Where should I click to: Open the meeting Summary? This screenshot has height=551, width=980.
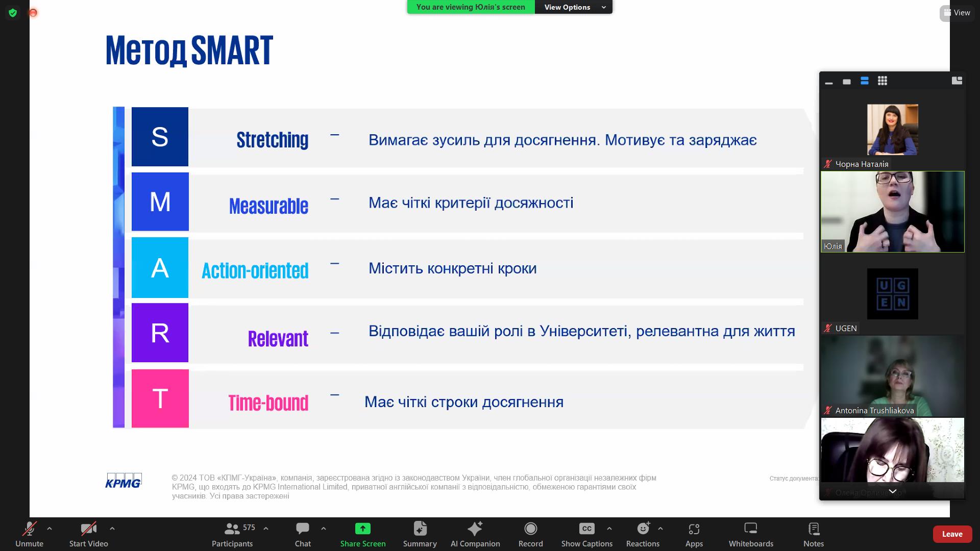click(420, 534)
